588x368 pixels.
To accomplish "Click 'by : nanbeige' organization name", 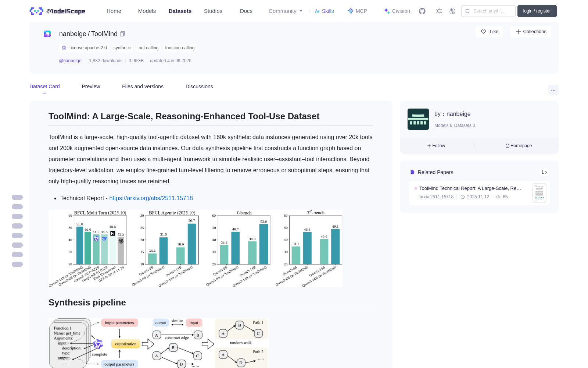I will (452, 114).
